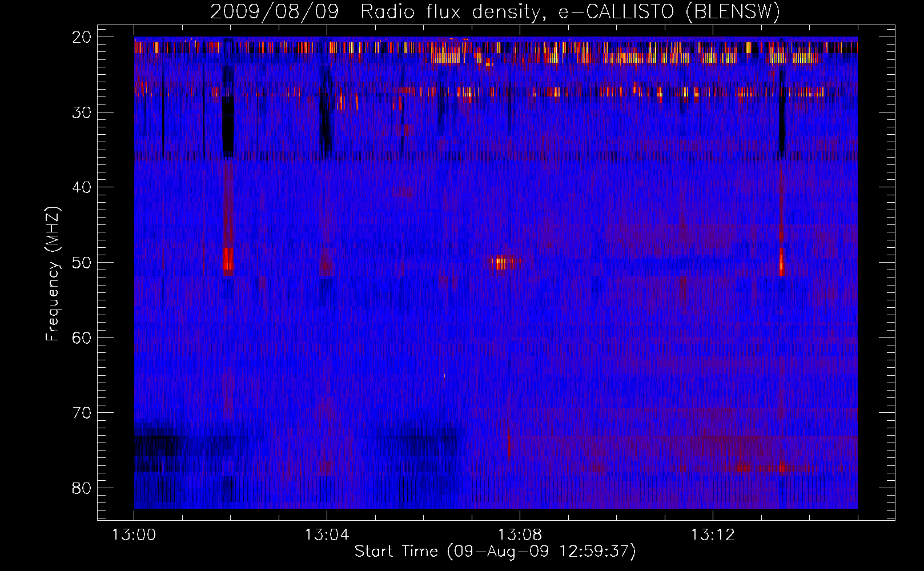The width and height of the screenshot is (924, 571).
Task: Click the 'Frequency (MHZ)' axis label
Action: pyautogui.click(x=53, y=274)
